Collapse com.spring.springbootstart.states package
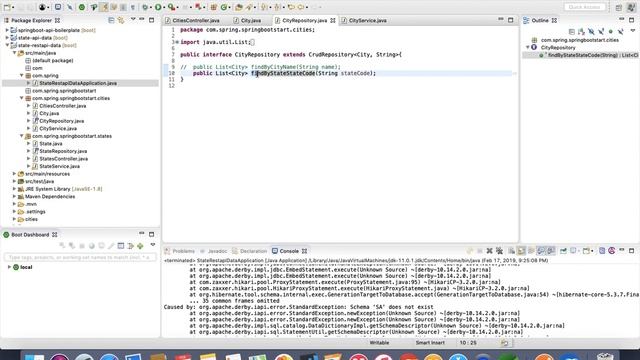Image resolution: width=640 pixels, height=360 pixels. coord(22,136)
